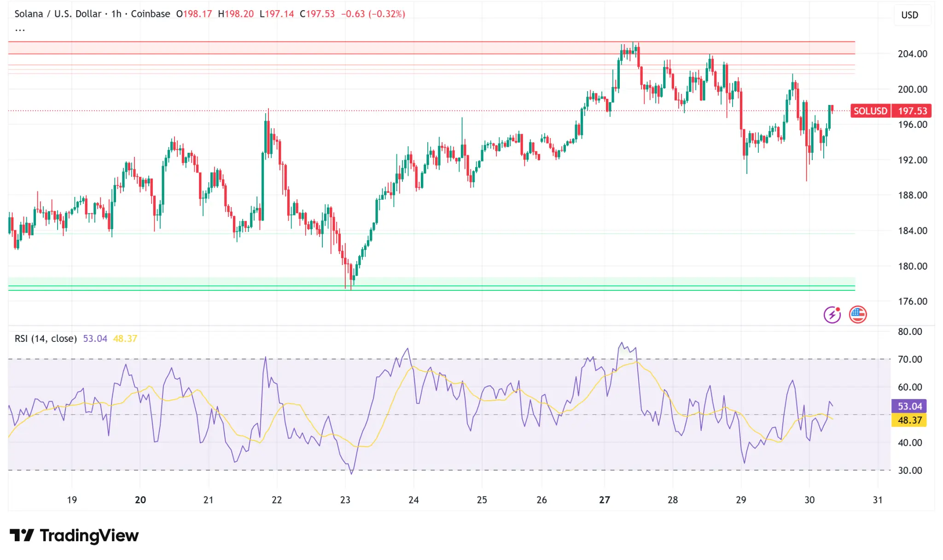Viewport: 943px width, 560px height.
Task: Open the ellipsis more-options menu below the symbol title
Action: (x=19, y=29)
